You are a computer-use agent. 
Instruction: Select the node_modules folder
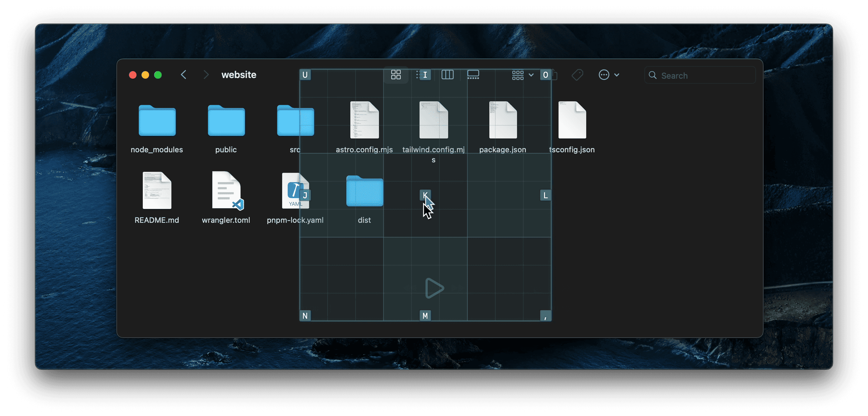coord(157,121)
